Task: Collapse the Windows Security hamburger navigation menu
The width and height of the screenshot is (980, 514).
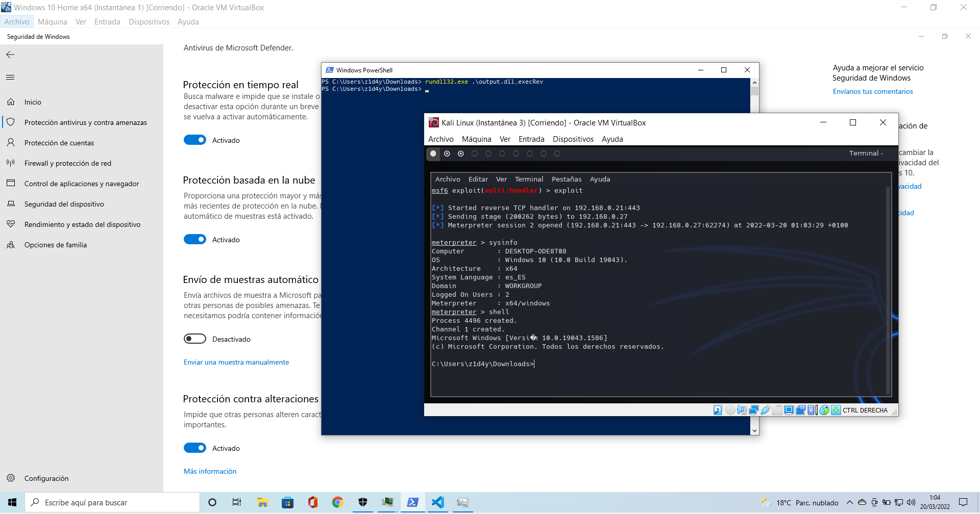Action: [10, 78]
